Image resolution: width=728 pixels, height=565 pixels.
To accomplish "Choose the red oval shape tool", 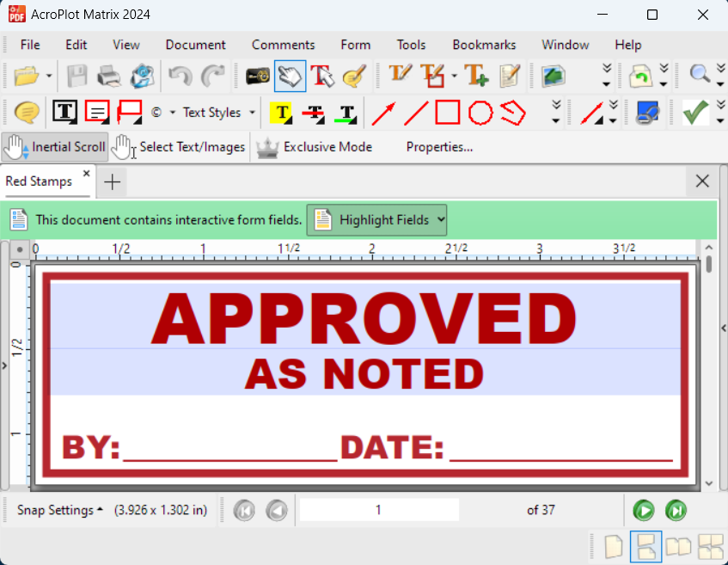I will 480,113.
